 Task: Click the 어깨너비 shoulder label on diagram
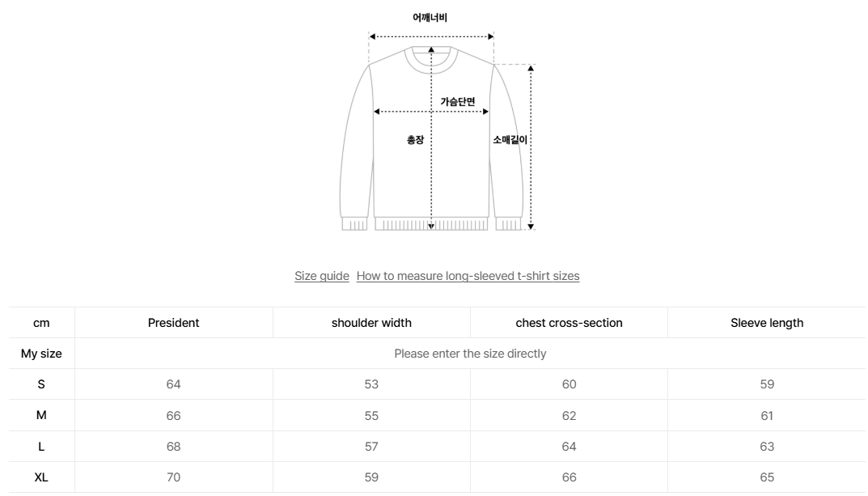click(x=430, y=18)
